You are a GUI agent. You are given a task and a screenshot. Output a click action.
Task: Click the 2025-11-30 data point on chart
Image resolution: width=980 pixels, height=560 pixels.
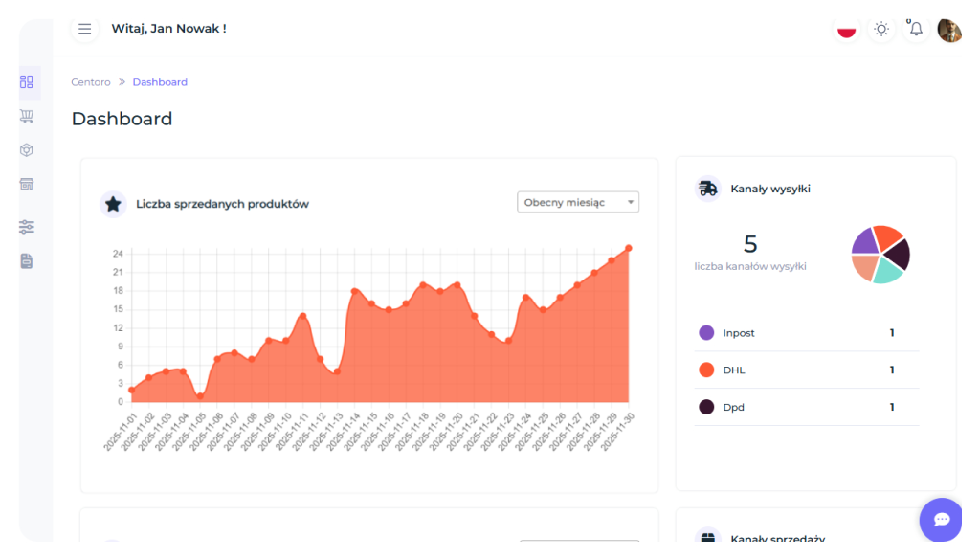click(629, 248)
